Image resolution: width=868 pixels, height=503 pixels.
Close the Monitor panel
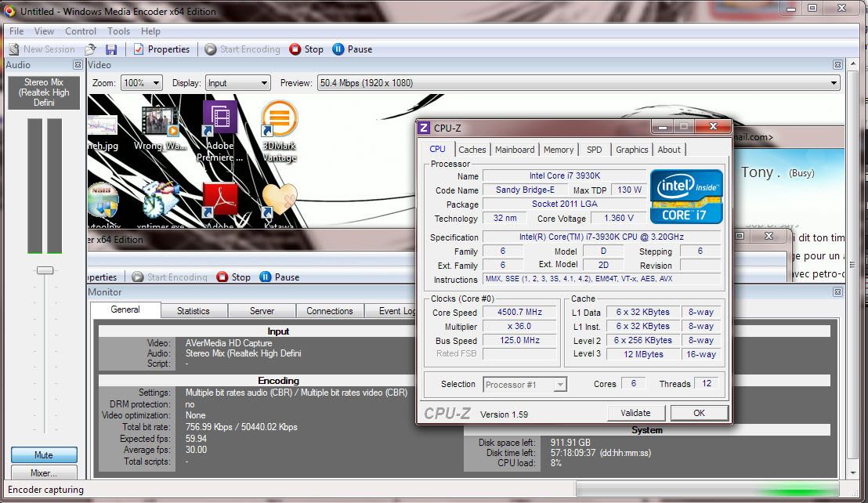(837, 291)
